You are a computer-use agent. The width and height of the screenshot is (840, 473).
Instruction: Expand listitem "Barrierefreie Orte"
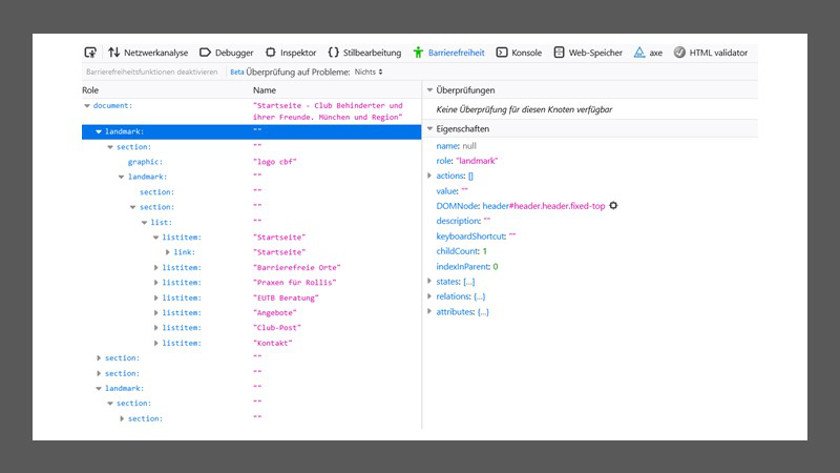click(x=156, y=267)
